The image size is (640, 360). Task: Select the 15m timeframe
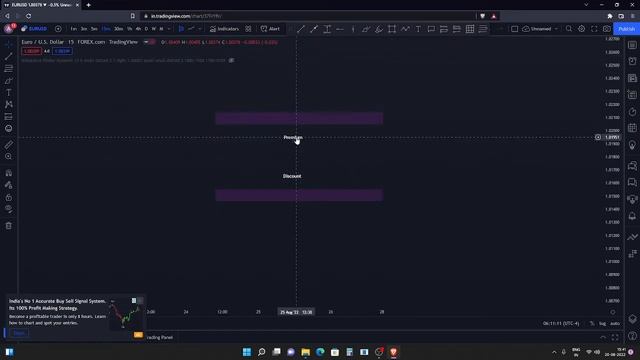click(106, 29)
